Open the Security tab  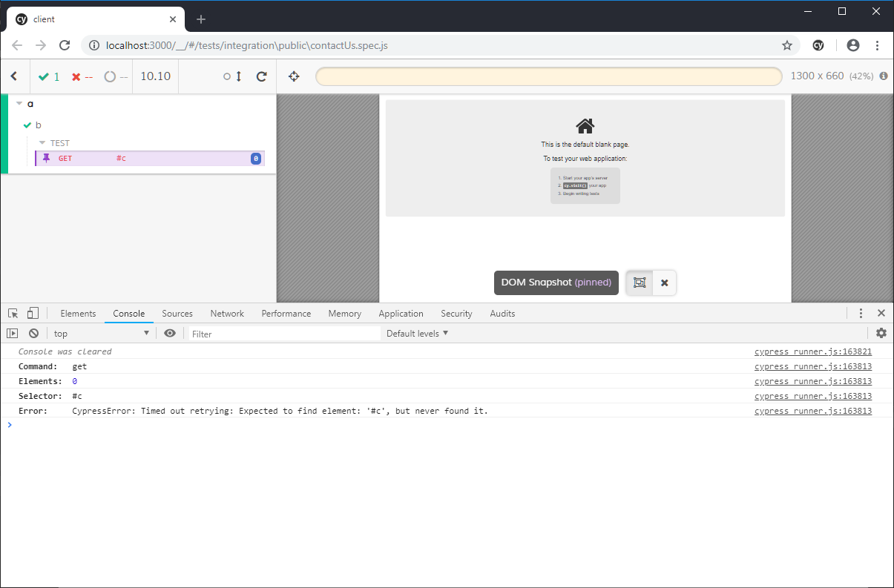[456, 314]
